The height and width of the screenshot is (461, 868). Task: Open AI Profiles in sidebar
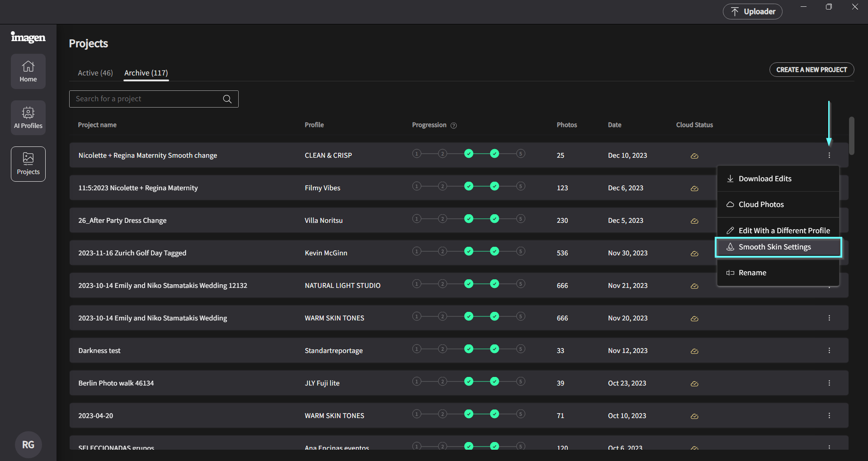pyautogui.click(x=28, y=118)
